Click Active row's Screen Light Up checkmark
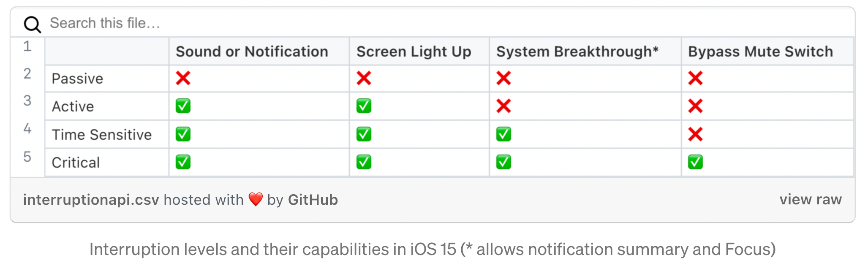 click(364, 106)
